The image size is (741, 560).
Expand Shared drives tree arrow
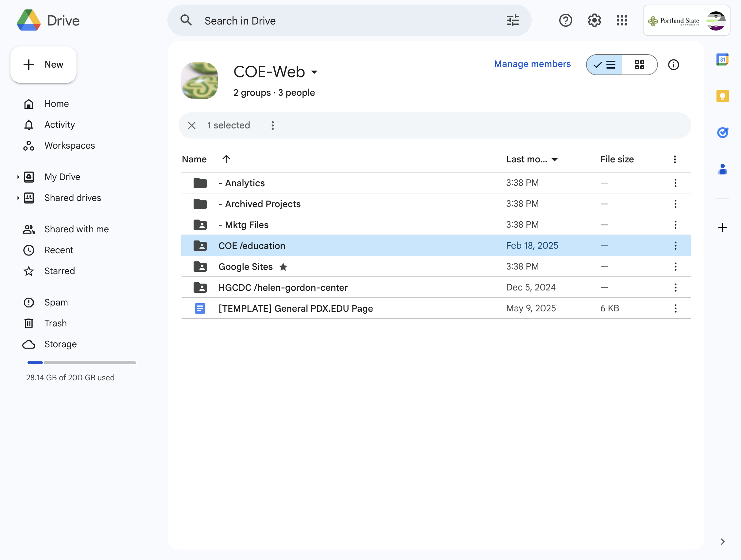[x=18, y=198]
